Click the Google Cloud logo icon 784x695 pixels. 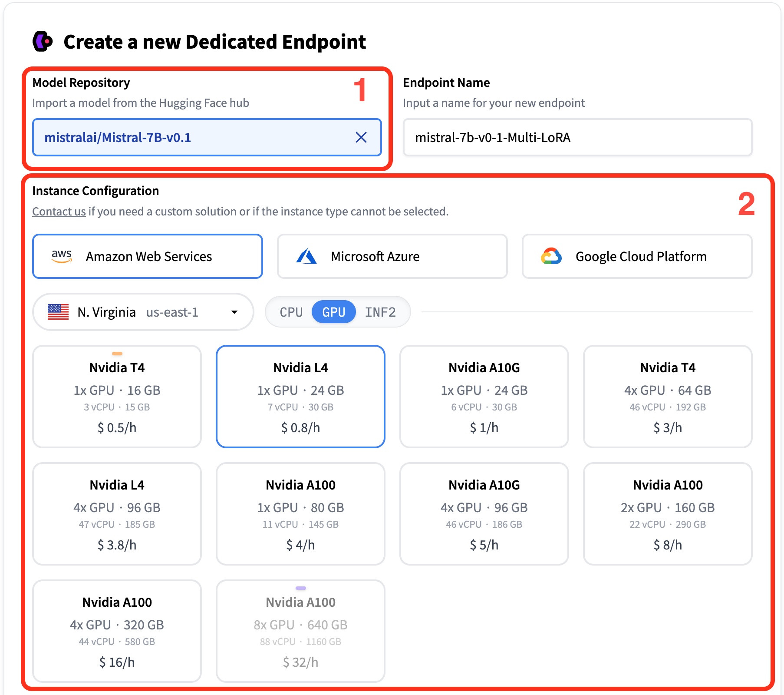pyautogui.click(x=551, y=256)
